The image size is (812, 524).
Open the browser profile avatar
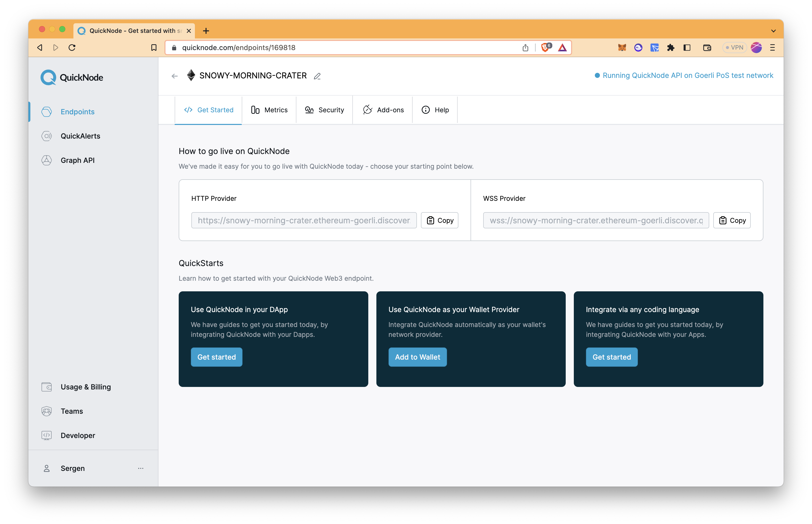[x=756, y=48]
